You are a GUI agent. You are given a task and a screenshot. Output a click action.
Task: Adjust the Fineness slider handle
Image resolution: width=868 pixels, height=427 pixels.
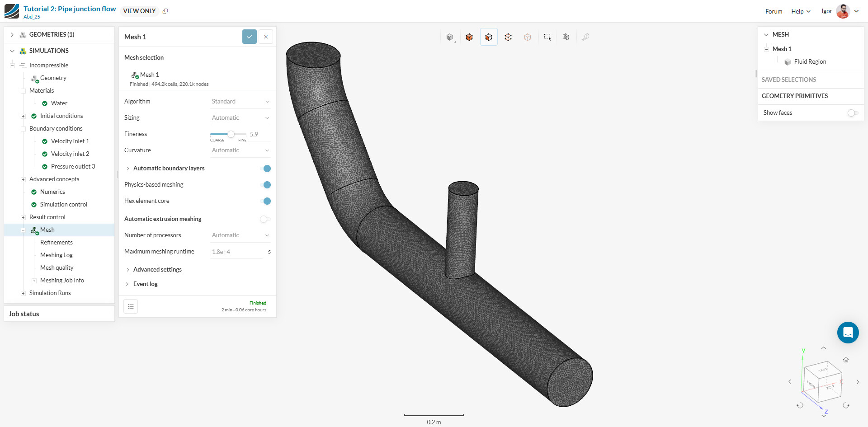coord(231,134)
